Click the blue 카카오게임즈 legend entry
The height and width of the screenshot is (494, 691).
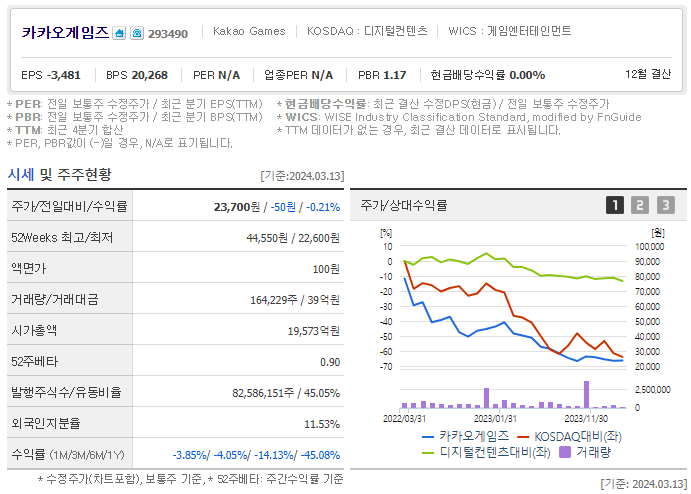pos(465,437)
